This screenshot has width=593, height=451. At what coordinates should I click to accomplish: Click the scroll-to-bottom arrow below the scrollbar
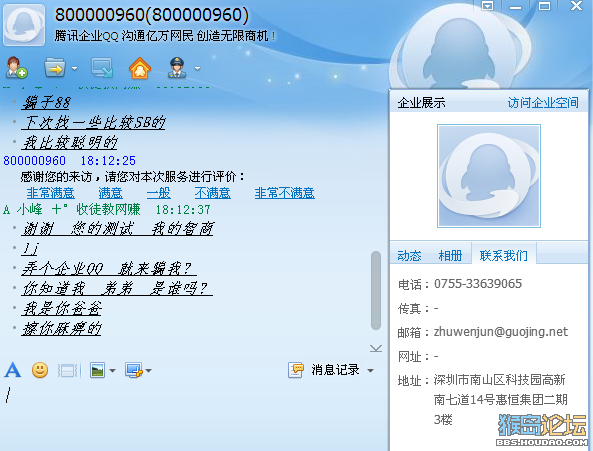pos(376,348)
